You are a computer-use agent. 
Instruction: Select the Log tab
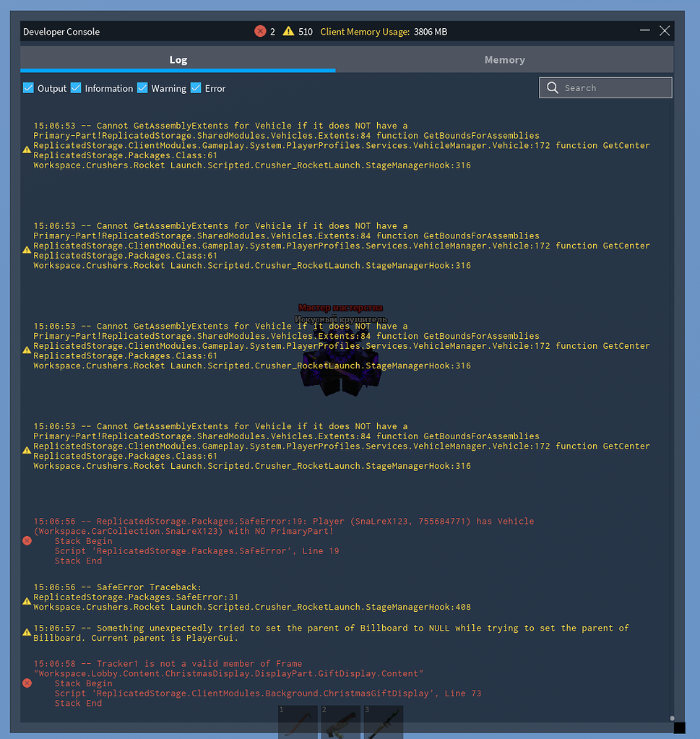click(x=178, y=60)
